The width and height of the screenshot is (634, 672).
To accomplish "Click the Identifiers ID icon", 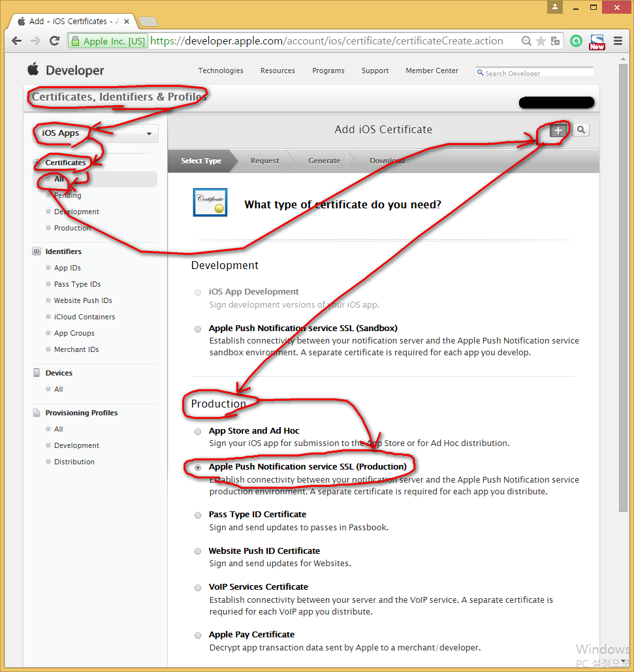I will [37, 251].
